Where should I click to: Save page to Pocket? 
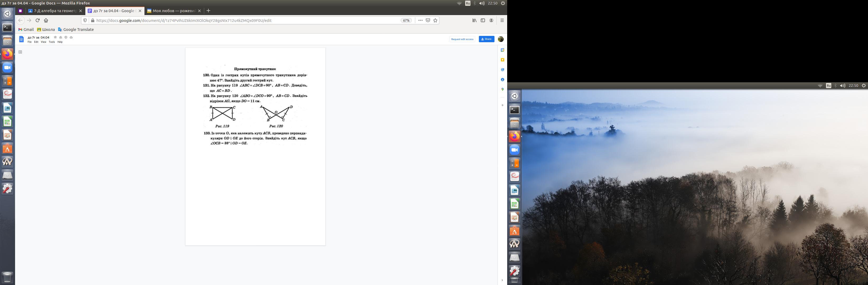[428, 21]
